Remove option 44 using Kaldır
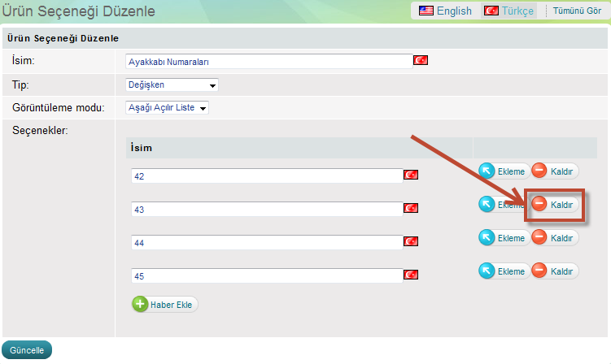 555,237
